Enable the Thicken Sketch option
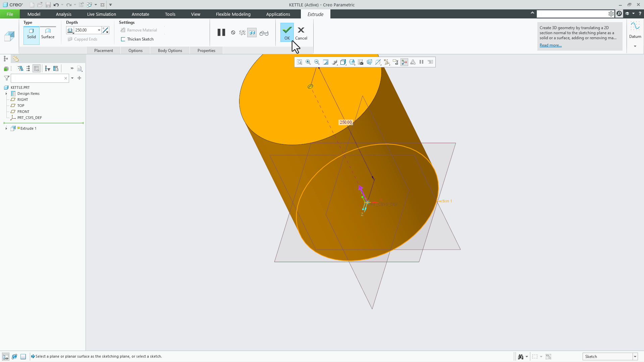The height and width of the screenshot is (362, 644). pos(123,39)
